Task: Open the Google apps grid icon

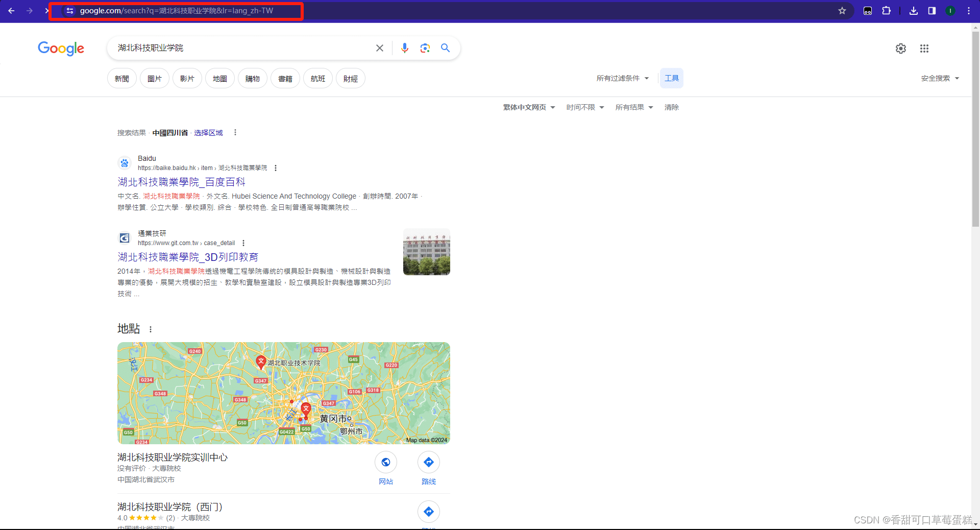Action: pos(924,49)
